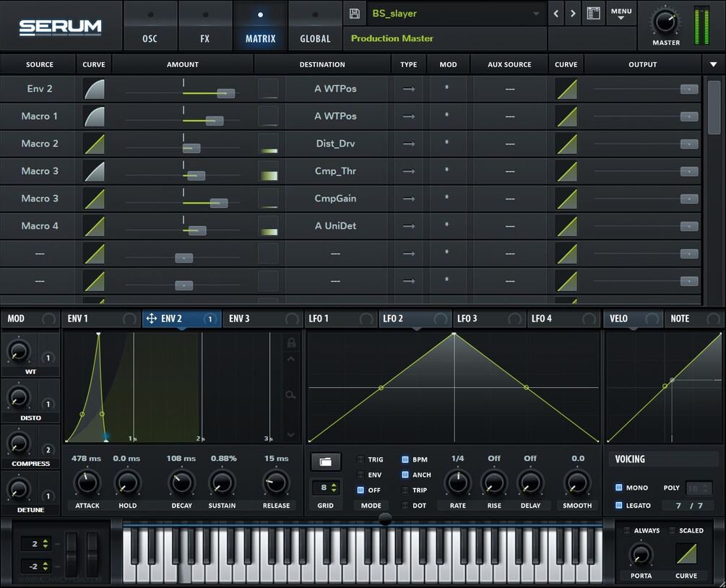Click the envelope RELEASE knob

point(277,483)
